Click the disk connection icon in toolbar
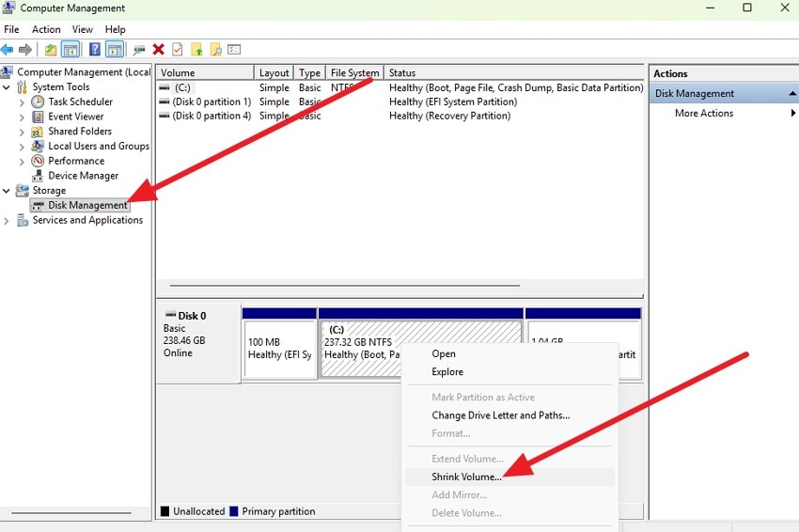This screenshot has height=532, width=799. click(x=138, y=50)
